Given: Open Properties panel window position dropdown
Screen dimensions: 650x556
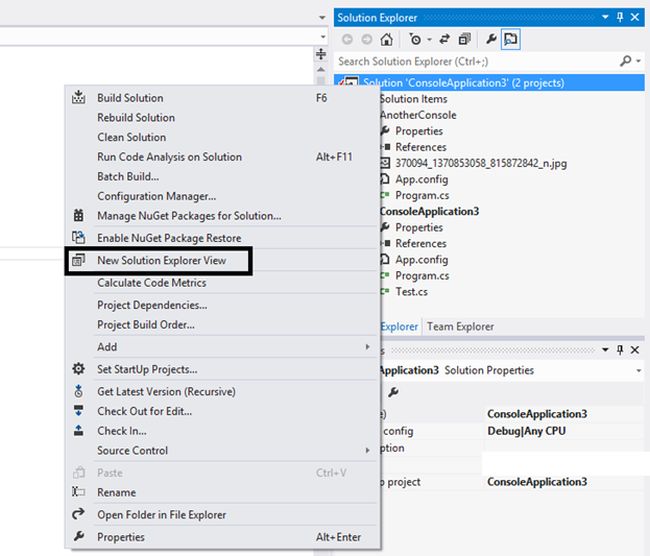Looking at the screenshot, I should pyautogui.click(x=605, y=350).
